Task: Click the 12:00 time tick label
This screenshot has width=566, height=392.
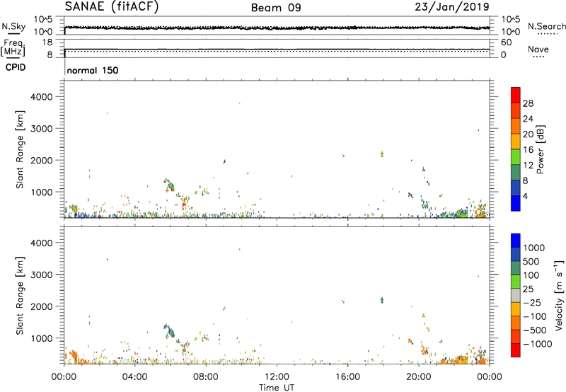Action: click(x=277, y=377)
